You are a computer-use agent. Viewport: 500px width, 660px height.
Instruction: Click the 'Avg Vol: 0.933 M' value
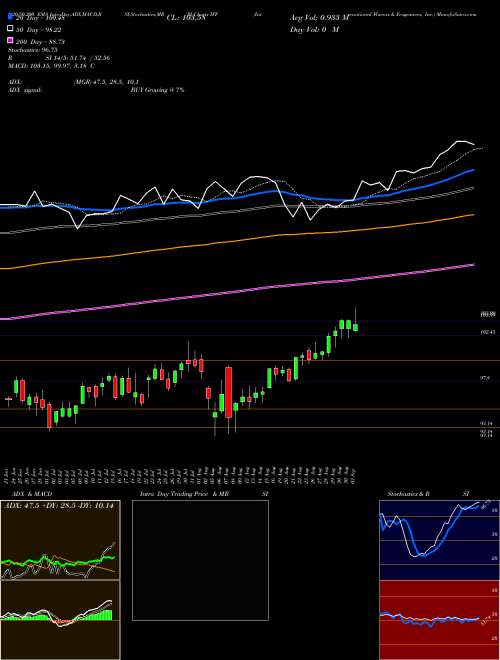pos(319,18)
